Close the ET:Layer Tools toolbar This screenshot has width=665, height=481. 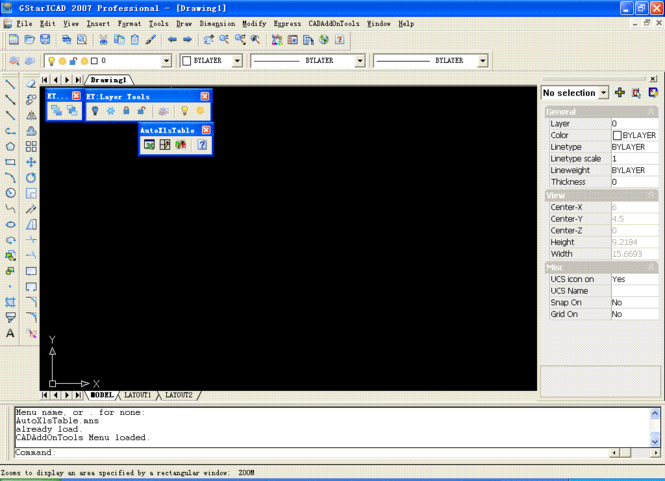click(x=205, y=97)
